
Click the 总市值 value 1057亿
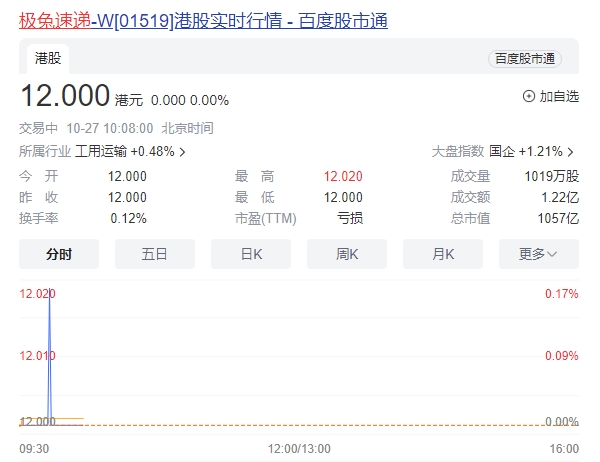558,219
